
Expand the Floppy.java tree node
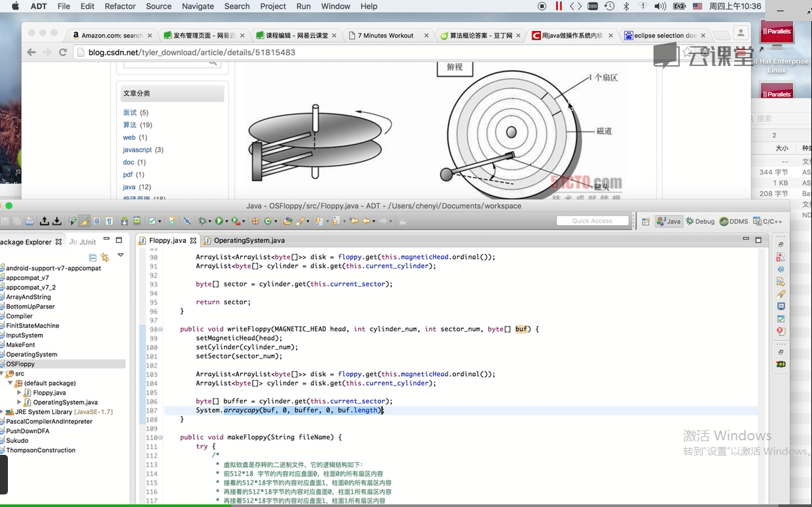[20, 393]
